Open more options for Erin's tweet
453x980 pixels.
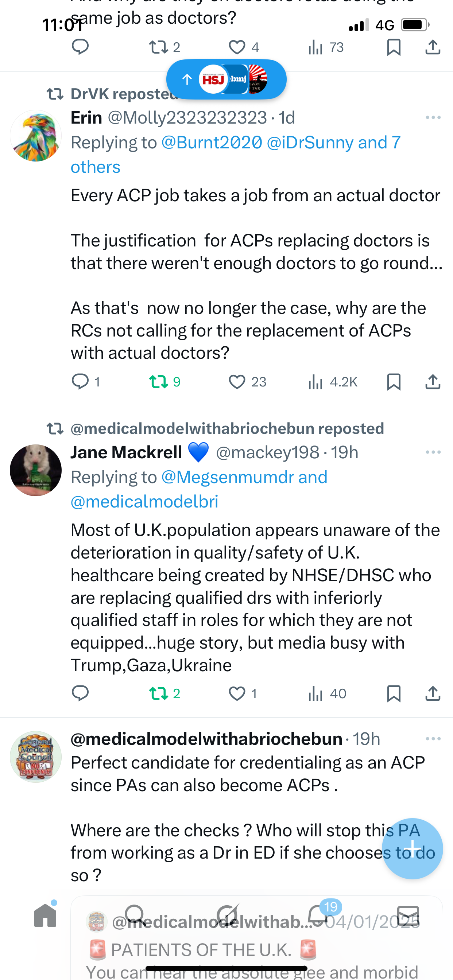[x=433, y=117]
